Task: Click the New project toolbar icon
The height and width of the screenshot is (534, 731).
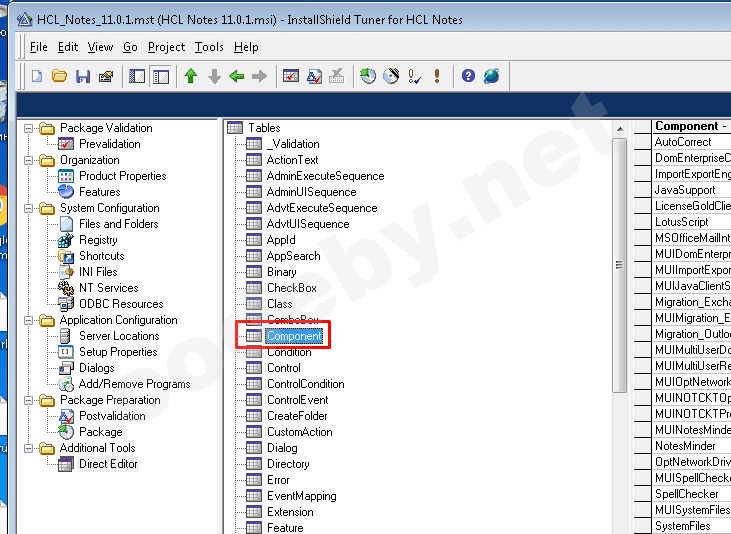Action: pos(37,76)
